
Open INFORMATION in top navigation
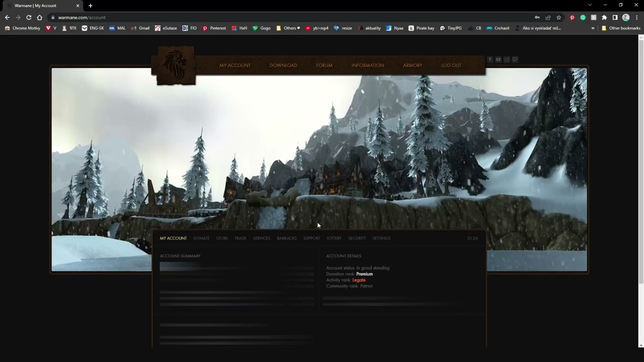368,65
